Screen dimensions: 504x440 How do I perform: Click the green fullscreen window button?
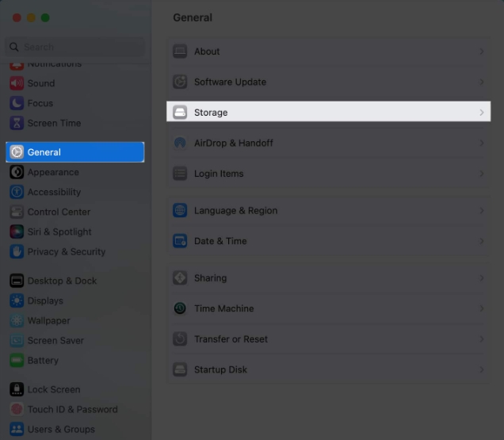[45, 17]
